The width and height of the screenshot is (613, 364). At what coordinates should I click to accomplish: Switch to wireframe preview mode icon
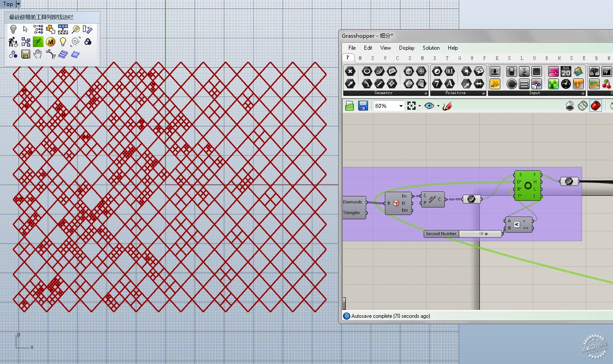pyautogui.click(x=583, y=106)
